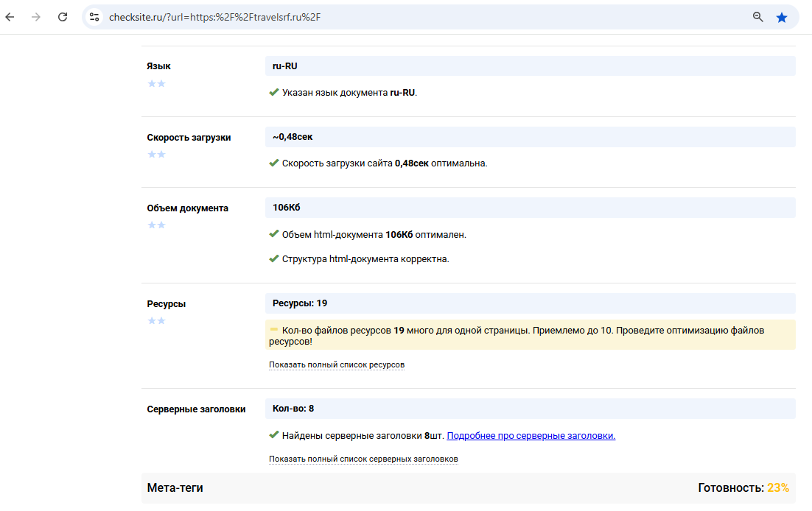The width and height of the screenshot is (812, 511).
Task: Click the yellow warning dash in Ресурсы
Action: point(274,329)
